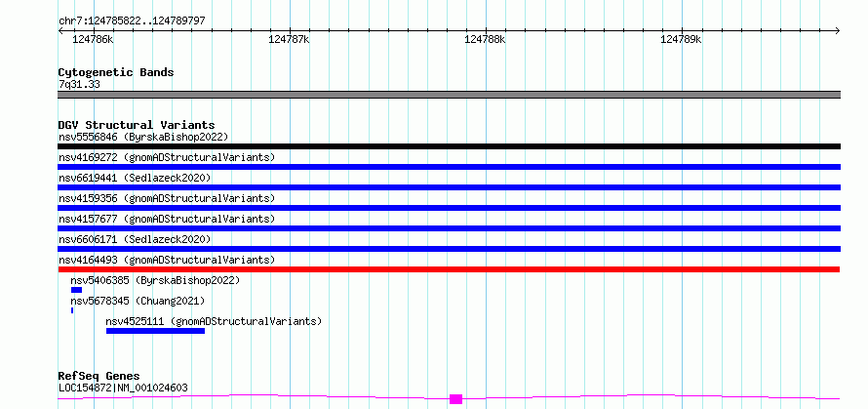The width and height of the screenshot is (868, 409).
Task: Click the blue bar under nsv4157677
Action: pos(449,228)
